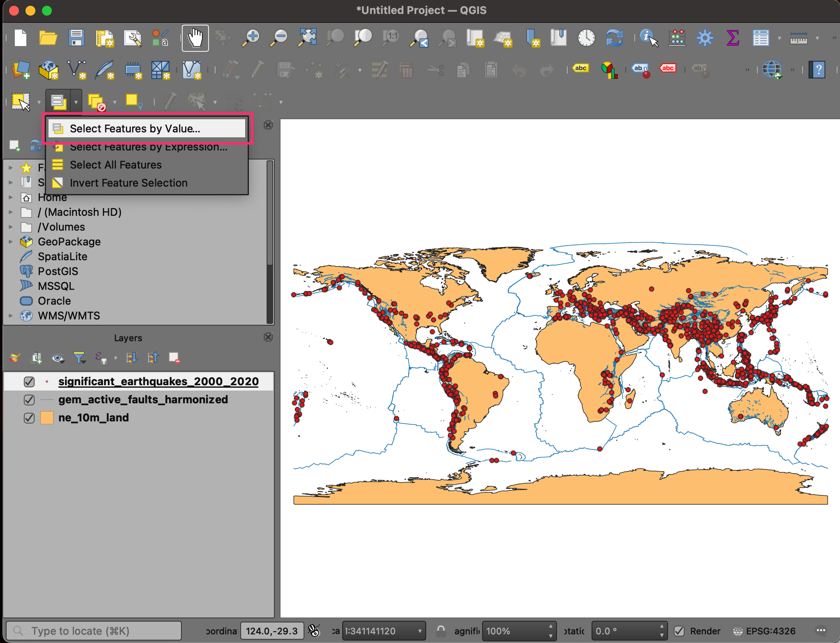Toggle the scale lock icon

tap(441, 631)
